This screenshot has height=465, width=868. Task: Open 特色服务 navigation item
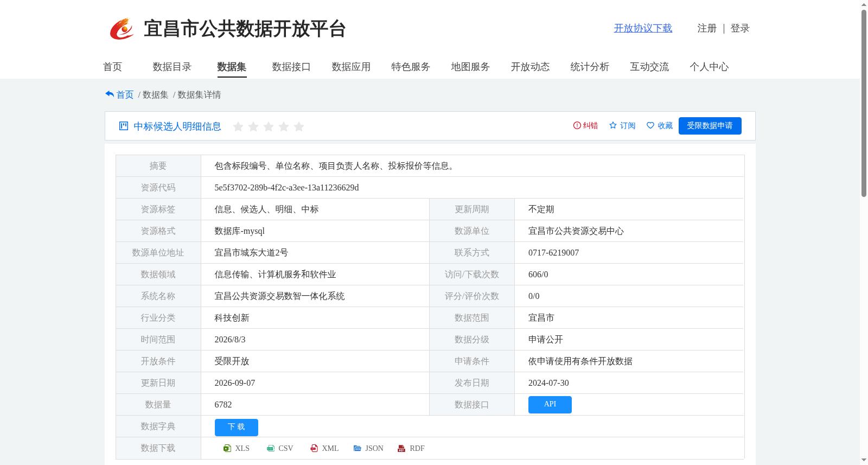tap(411, 67)
